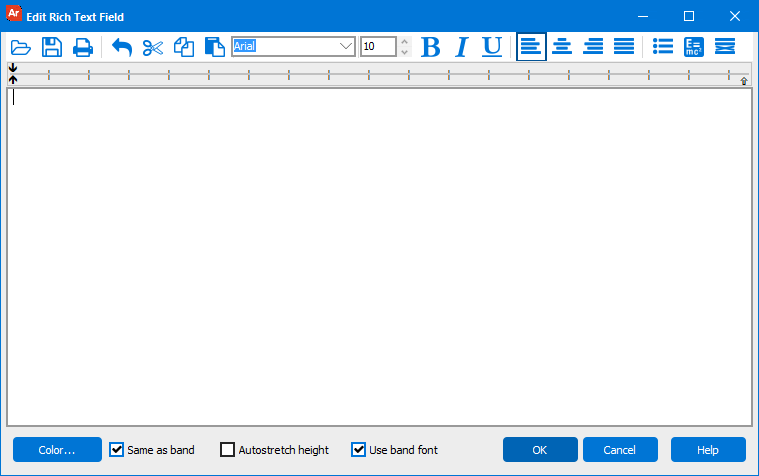Toggle bullet list formatting

coord(663,47)
